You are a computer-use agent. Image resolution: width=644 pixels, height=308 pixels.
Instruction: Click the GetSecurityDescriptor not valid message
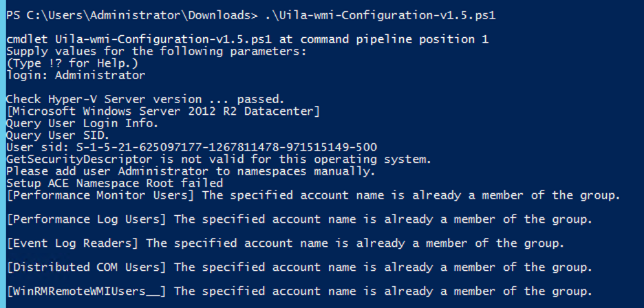click(219, 159)
